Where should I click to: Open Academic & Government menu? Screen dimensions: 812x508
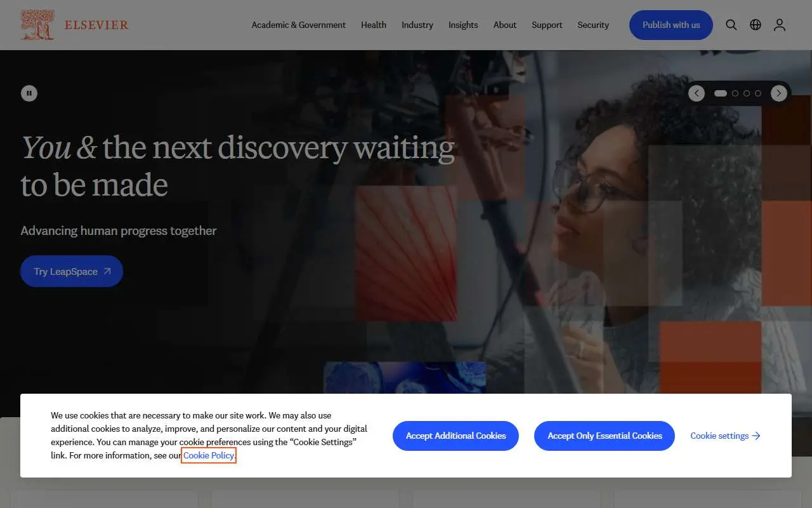[299, 25]
